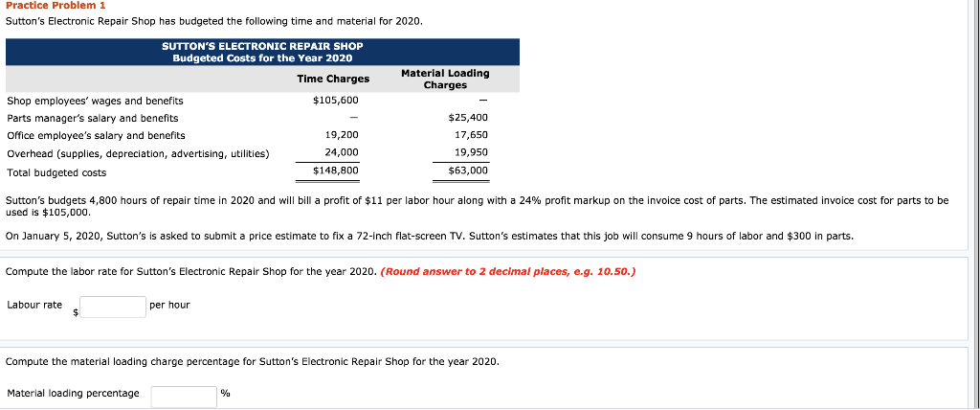Image resolution: width=980 pixels, height=410 pixels.
Task: Click the Parts manager's salary and benefits label
Action: click(x=93, y=118)
